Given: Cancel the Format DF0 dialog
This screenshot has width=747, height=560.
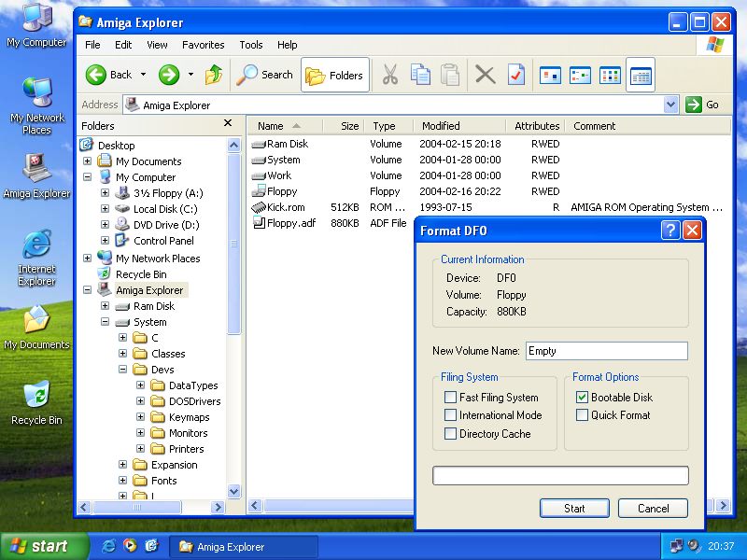Looking at the screenshot, I should (x=653, y=508).
